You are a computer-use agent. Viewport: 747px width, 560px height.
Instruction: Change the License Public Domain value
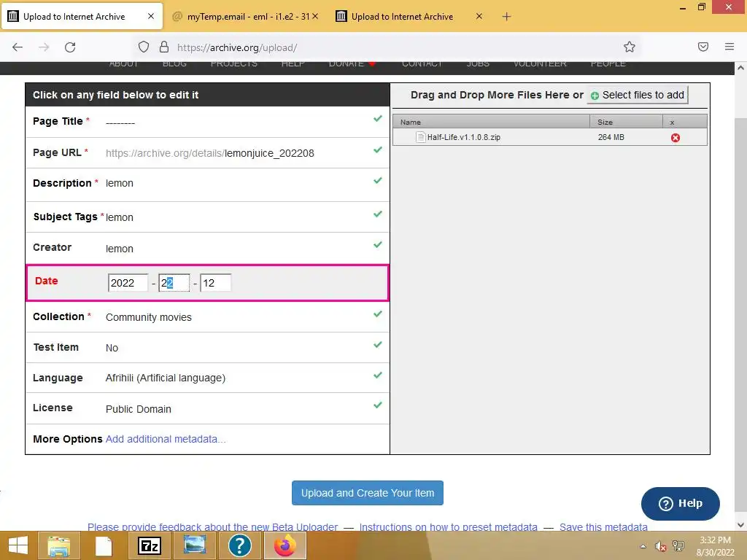[138, 409]
